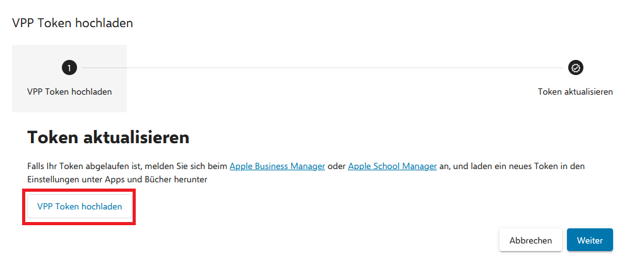
Task: Open the Apple School Manager link
Action: click(x=392, y=167)
